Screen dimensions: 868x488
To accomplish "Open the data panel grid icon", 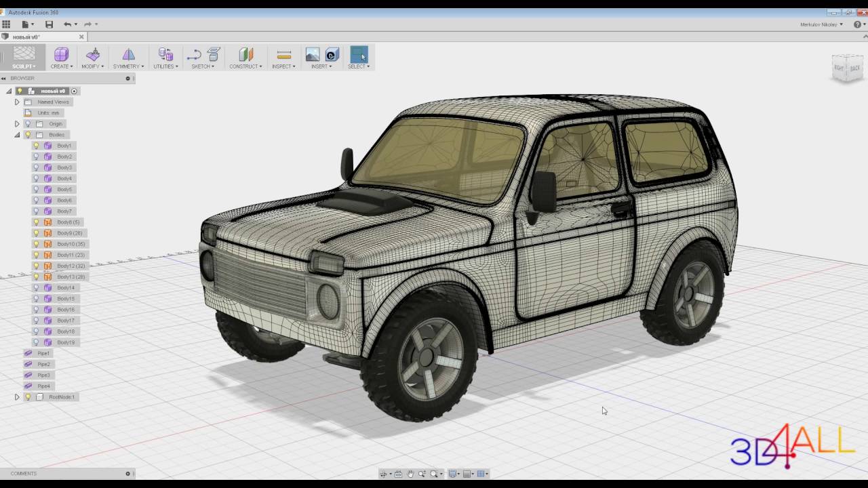I will pos(6,24).
